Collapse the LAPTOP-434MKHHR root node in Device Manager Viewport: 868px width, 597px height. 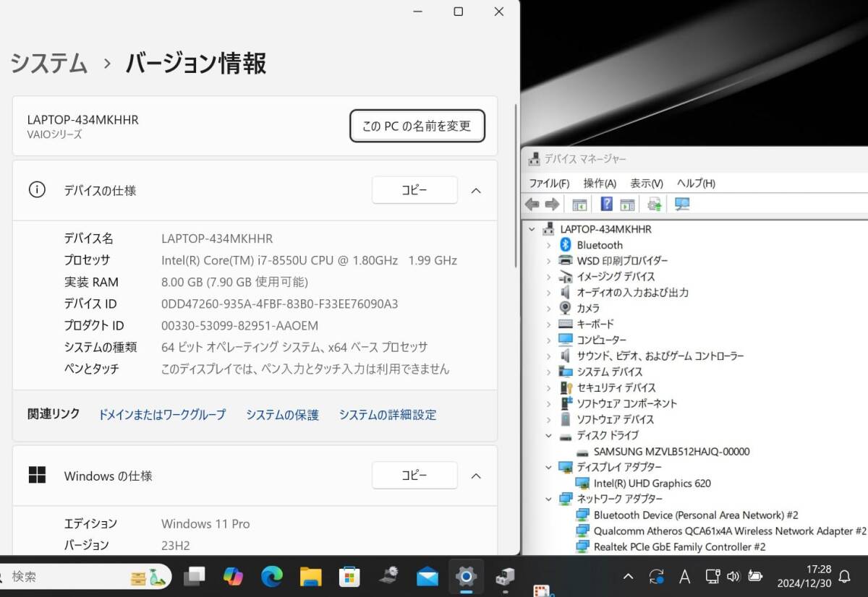[532, 229]
